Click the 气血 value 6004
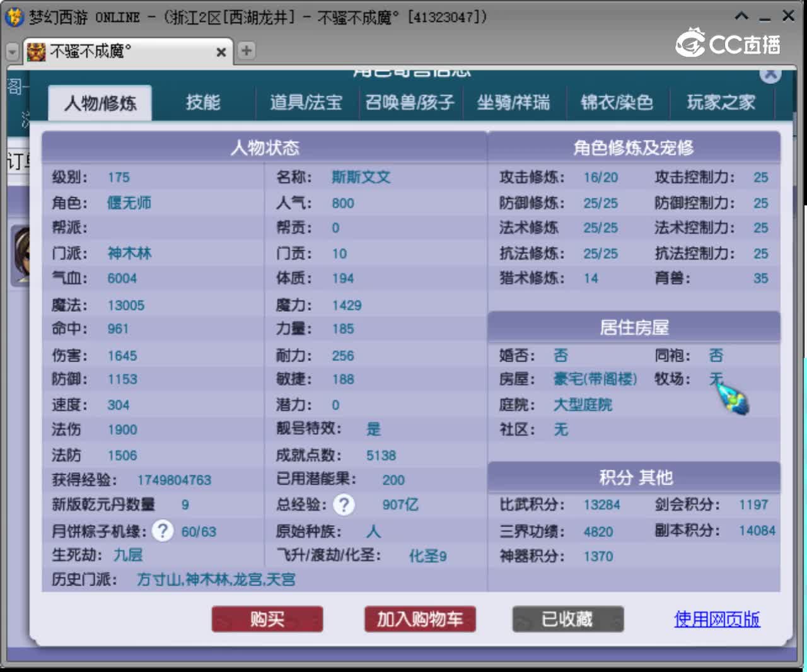Viewport: 807px width, 672px height. (x=122, y=279)
